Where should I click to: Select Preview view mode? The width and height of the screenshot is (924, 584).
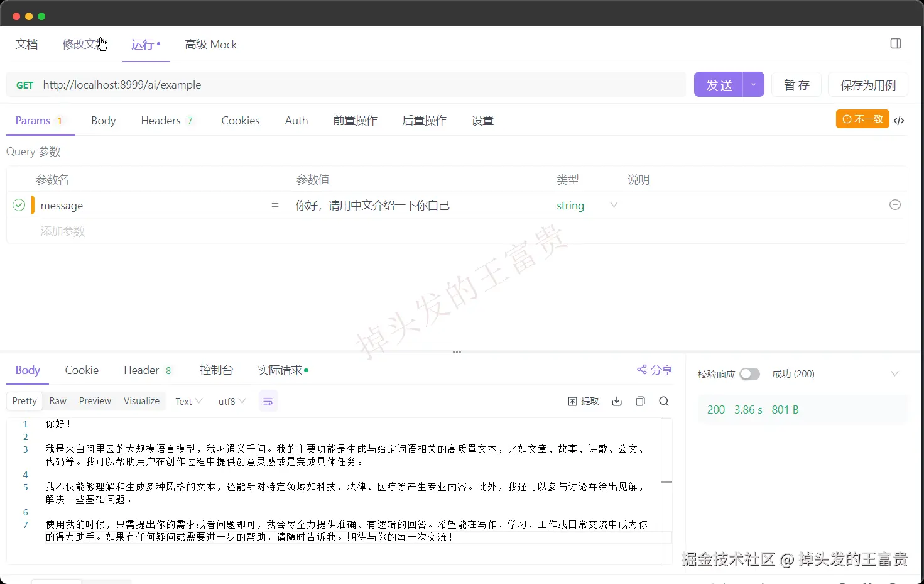pos(95,401)
